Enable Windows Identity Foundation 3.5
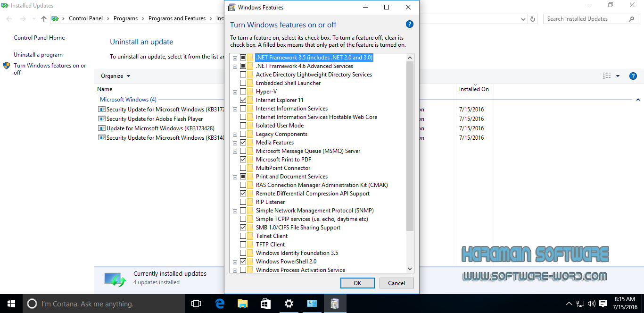Viewport: 644px width, 313px height. [x=243, y=253]
